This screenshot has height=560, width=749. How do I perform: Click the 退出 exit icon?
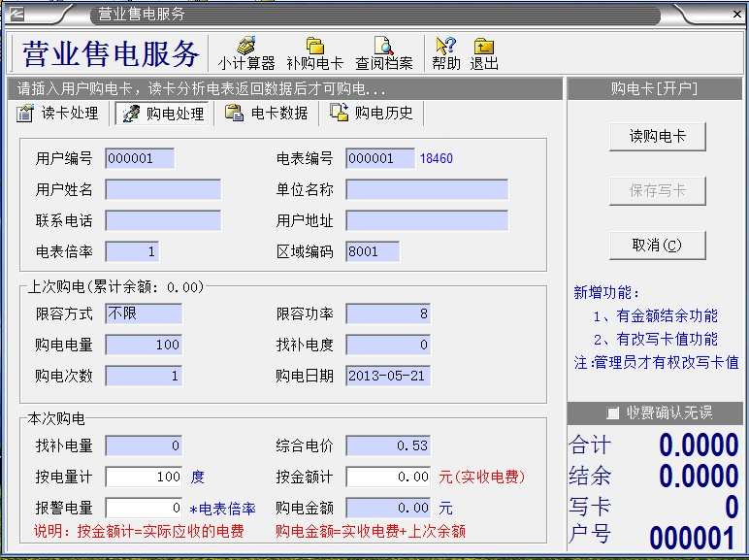pyautogui.click(x=484, y=53)
